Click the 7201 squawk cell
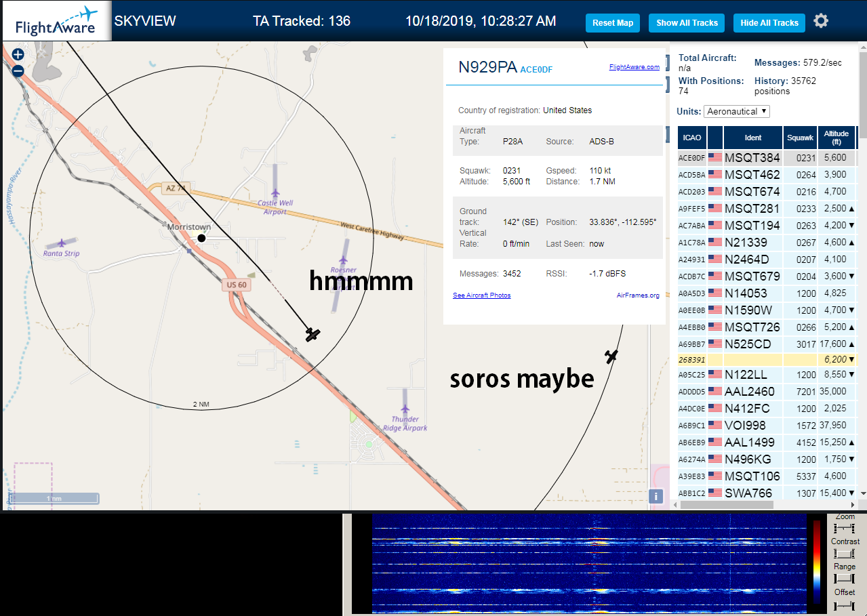867x616 pixels. (800, 392)
